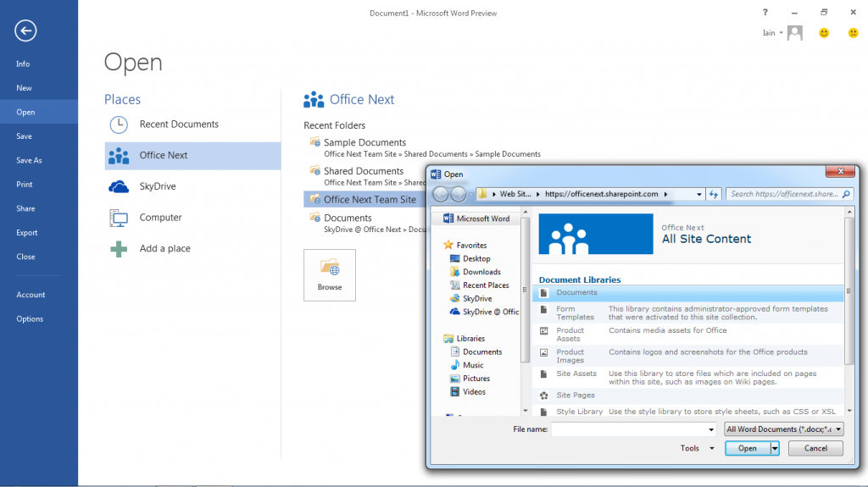Click the smiley face feedback icon
The width and height of the screenshot is (868, 487).
click(823, 33)
